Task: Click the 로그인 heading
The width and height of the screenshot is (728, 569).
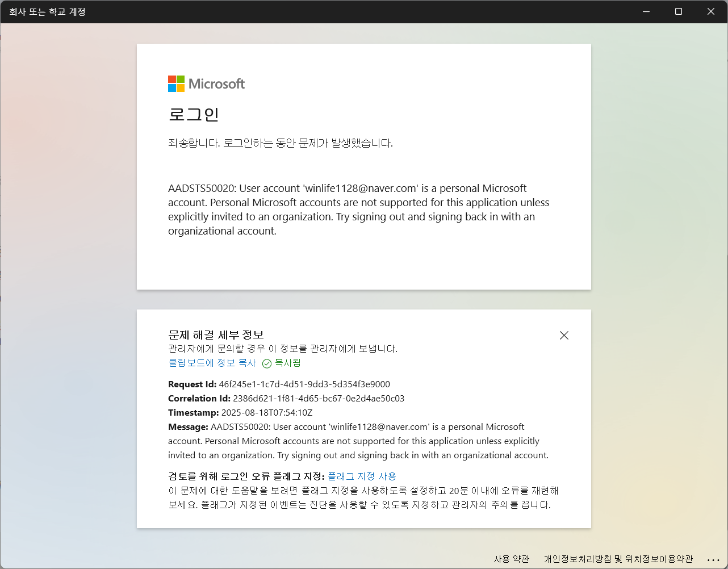Action: tap(194, 114)
